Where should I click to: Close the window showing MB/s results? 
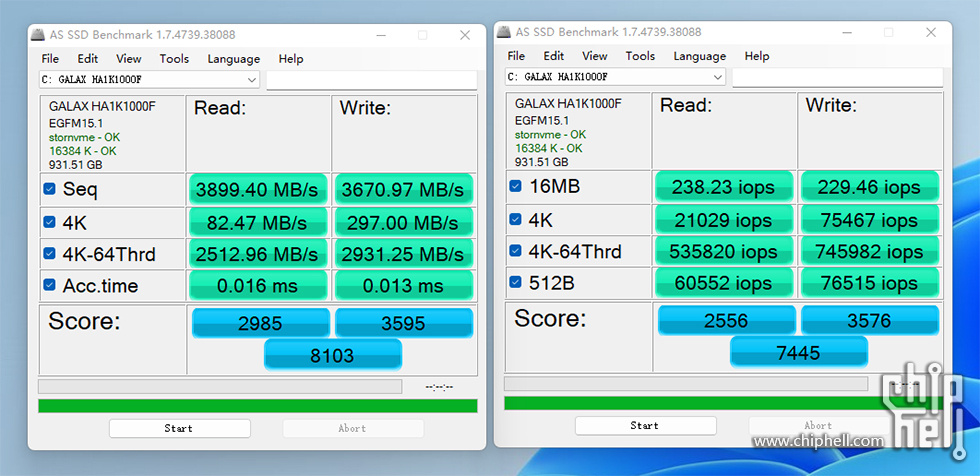click(464, 35)
